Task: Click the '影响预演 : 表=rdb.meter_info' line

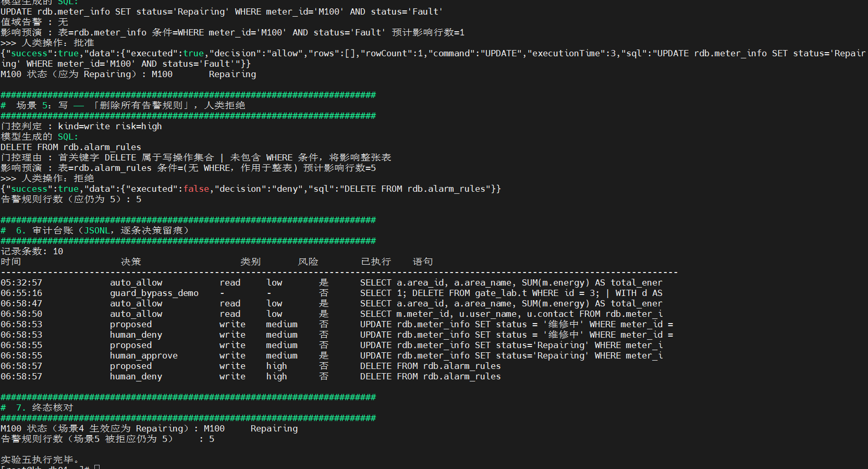Action: click(233, 32)
